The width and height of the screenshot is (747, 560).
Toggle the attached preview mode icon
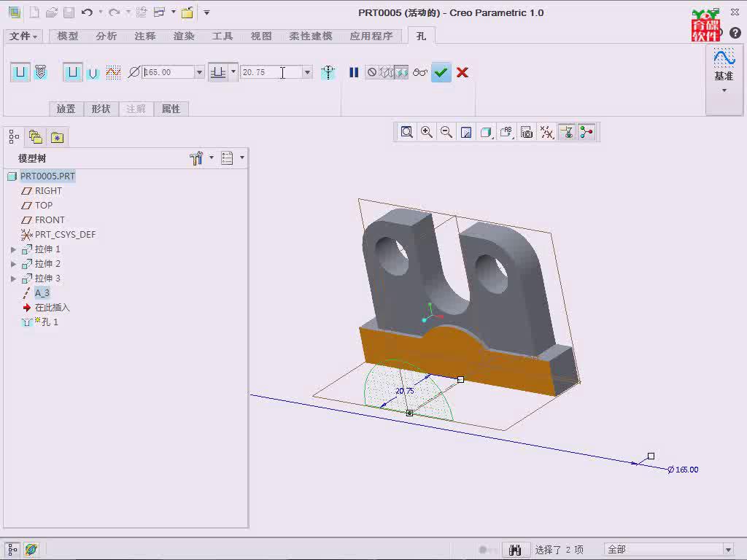coord(402,72)
